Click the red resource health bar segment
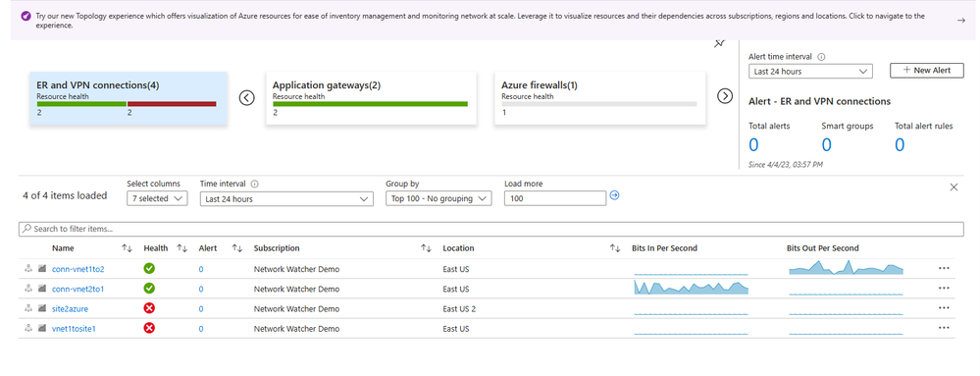980x376 pixels. coord(172,104)
